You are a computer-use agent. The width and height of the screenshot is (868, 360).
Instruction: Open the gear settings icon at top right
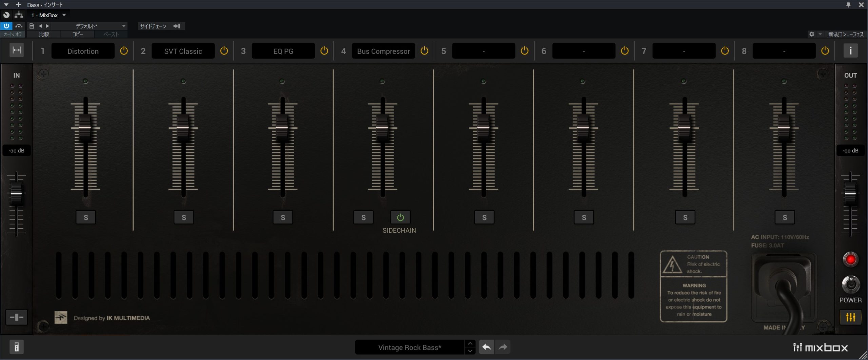[x=811, y=34]
